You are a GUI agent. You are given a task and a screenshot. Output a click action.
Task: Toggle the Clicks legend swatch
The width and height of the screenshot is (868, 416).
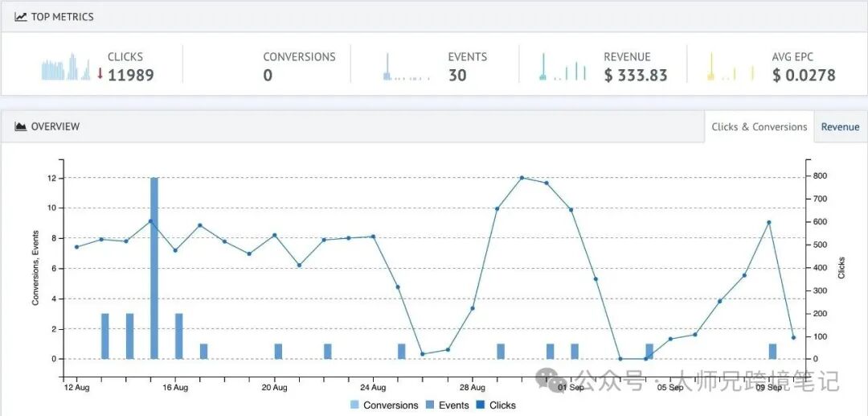[x=481, y=406]
